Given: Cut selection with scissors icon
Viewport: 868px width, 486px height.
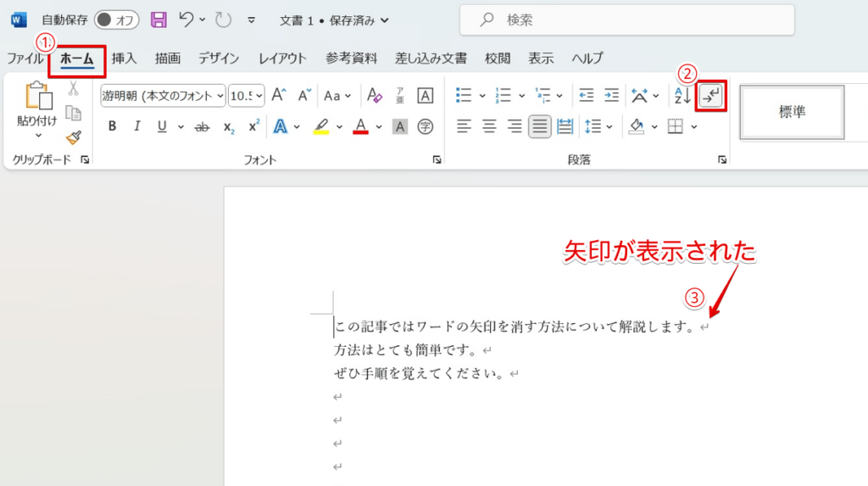Looking at the screenshot, I should (x=73, y=89).
